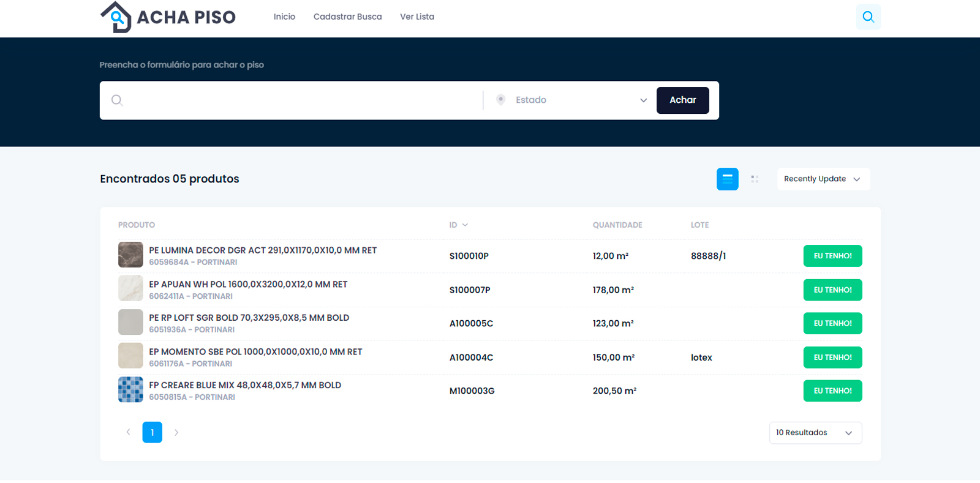Open Cadastrar Busca navigation link
This screenshot has height=483, width=980.
click(347, 17)
